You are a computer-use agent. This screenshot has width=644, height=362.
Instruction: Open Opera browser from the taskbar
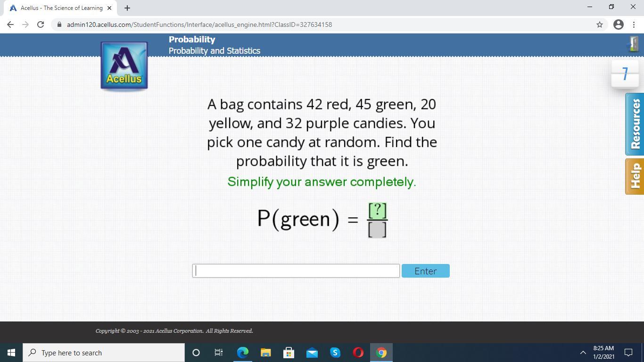coord(358,353)
